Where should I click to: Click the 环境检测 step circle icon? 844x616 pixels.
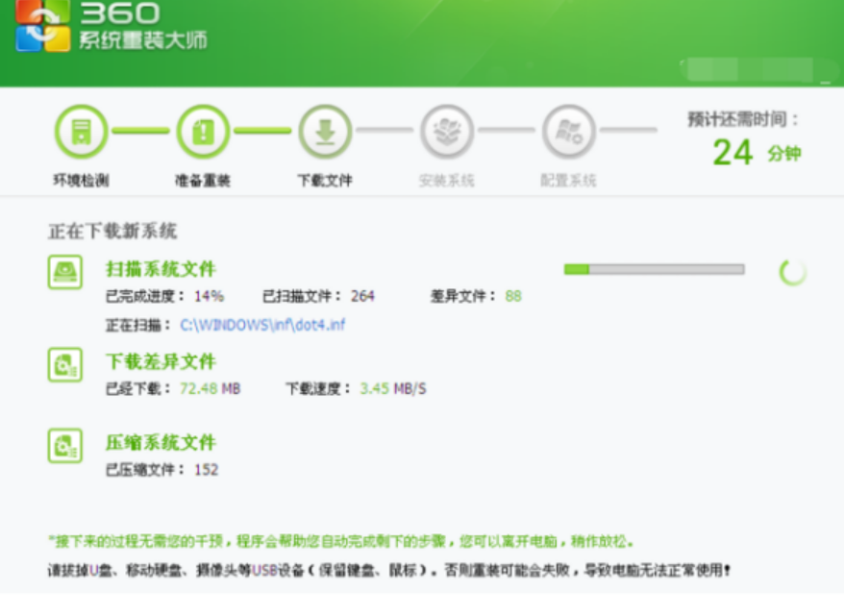tap(82, 132)
